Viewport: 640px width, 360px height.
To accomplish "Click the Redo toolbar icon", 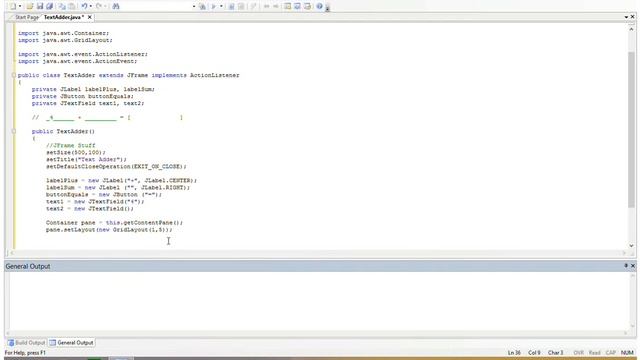I will pyautogui.click(x=98, y=6).
